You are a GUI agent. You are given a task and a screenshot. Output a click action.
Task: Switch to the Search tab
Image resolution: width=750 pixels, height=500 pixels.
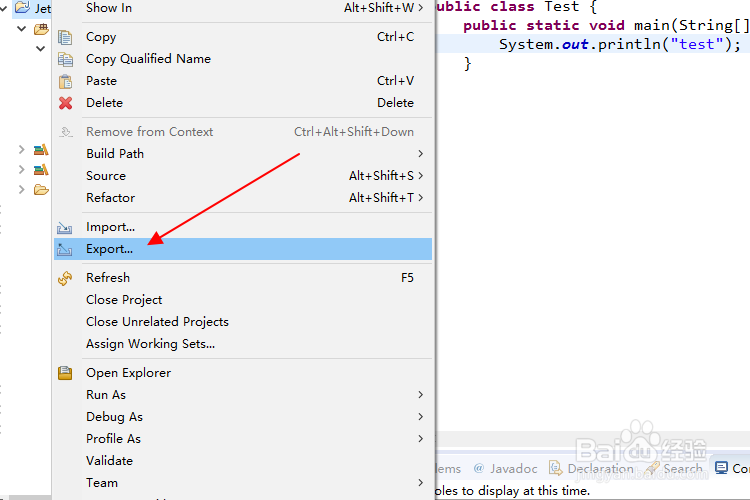tap(674, 468)
